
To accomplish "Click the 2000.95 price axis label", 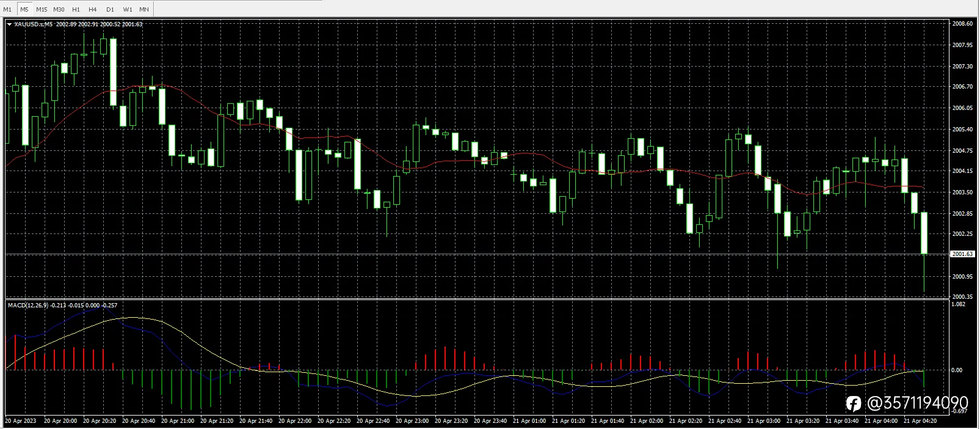I will [962, 277].
